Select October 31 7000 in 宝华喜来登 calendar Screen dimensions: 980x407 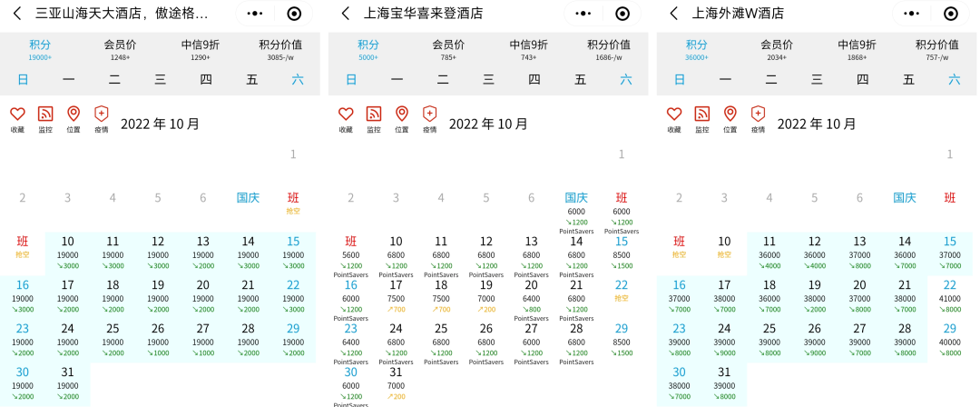point(396,383)
